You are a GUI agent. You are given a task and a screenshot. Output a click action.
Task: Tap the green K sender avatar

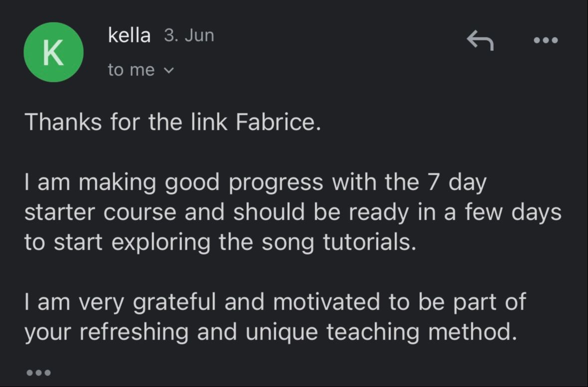point(53,52)
